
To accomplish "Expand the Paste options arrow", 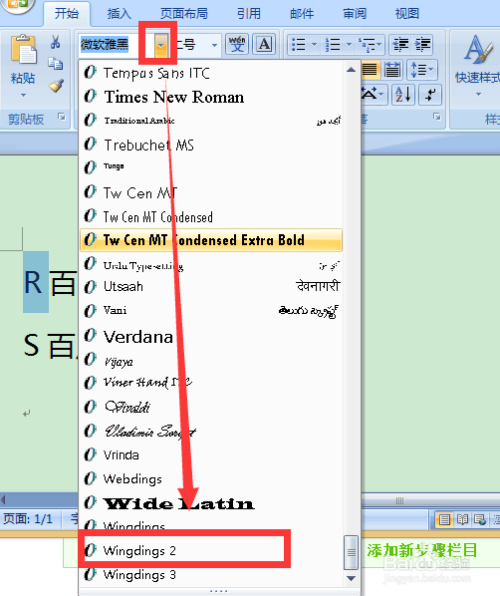I will tap(24, 95).
